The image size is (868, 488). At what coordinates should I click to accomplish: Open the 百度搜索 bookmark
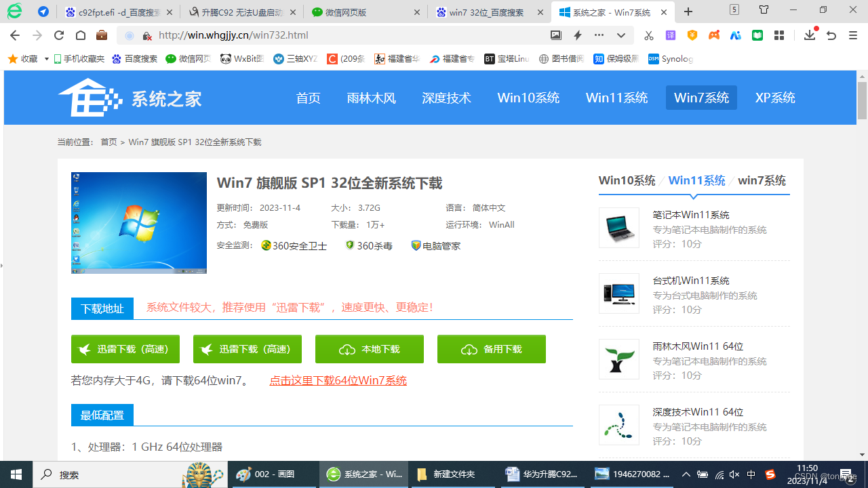click(x=135, y=59)
